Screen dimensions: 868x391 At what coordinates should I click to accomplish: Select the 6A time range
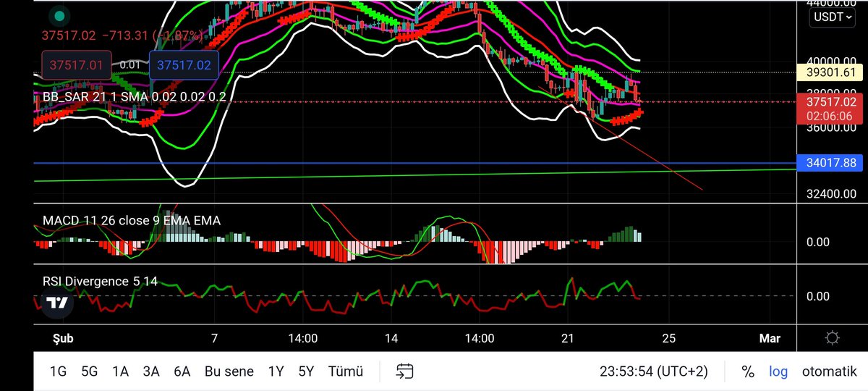(x=182, y=371)
